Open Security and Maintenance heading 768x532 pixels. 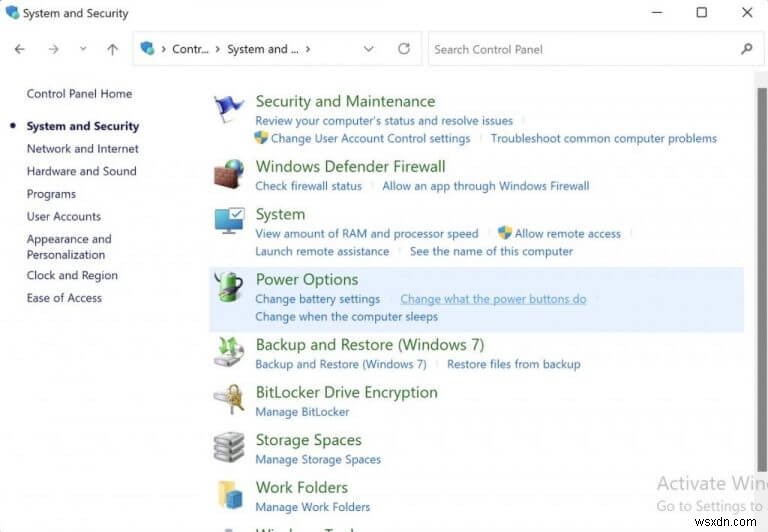pyautogui.click(x=345, y=101)
